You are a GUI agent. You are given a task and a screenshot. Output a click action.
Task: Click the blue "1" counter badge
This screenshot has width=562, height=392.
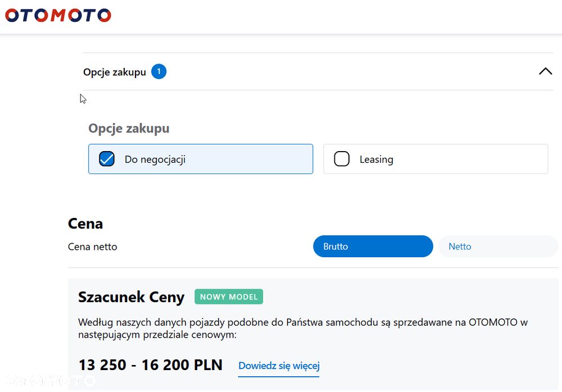point(159,71)
